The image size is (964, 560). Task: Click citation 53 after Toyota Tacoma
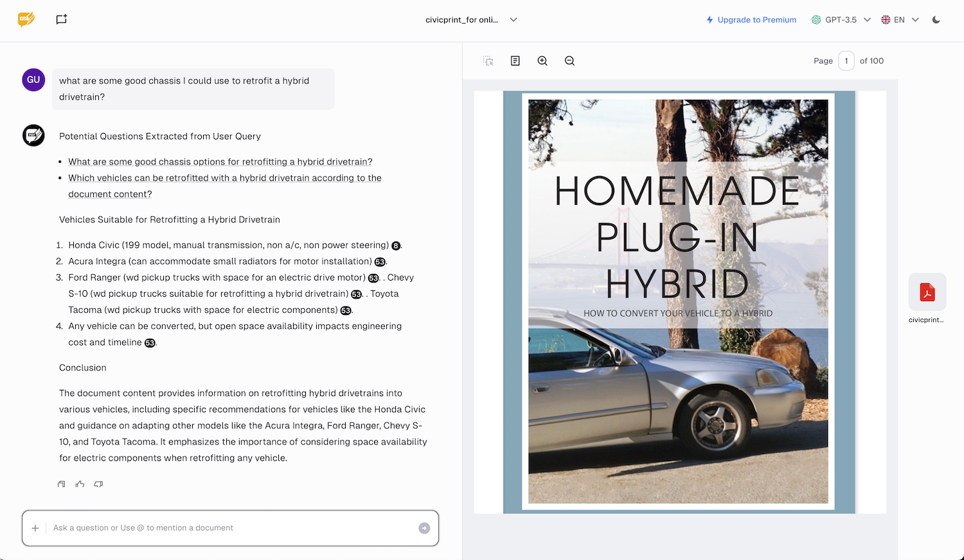click(346, 311)
